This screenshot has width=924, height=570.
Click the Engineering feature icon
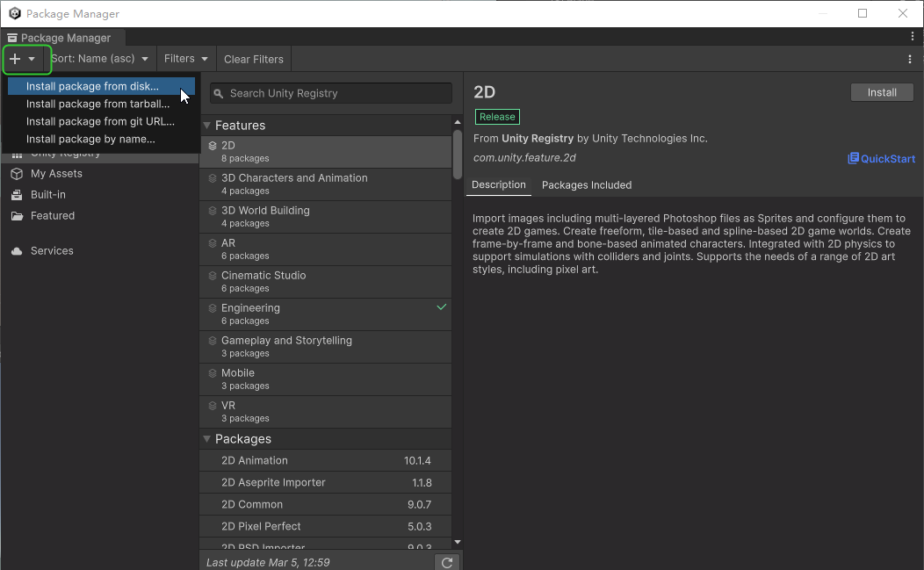coord(213,307)
